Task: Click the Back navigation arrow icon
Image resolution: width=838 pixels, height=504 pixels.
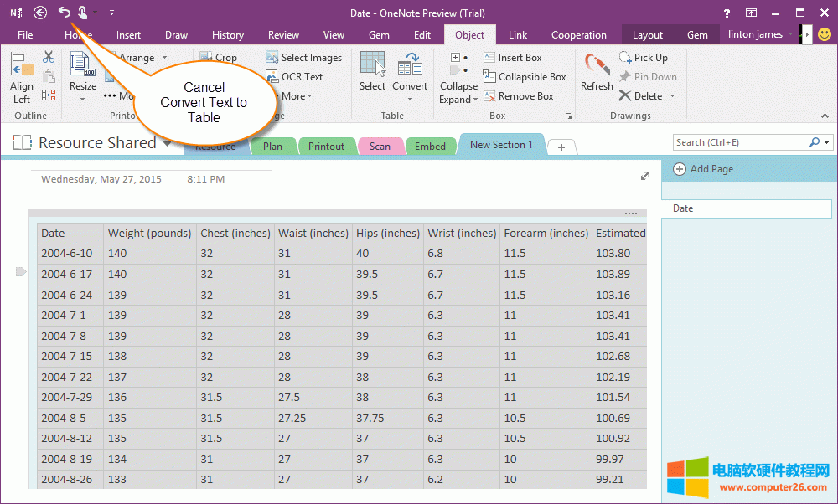Action: (40, 12)
